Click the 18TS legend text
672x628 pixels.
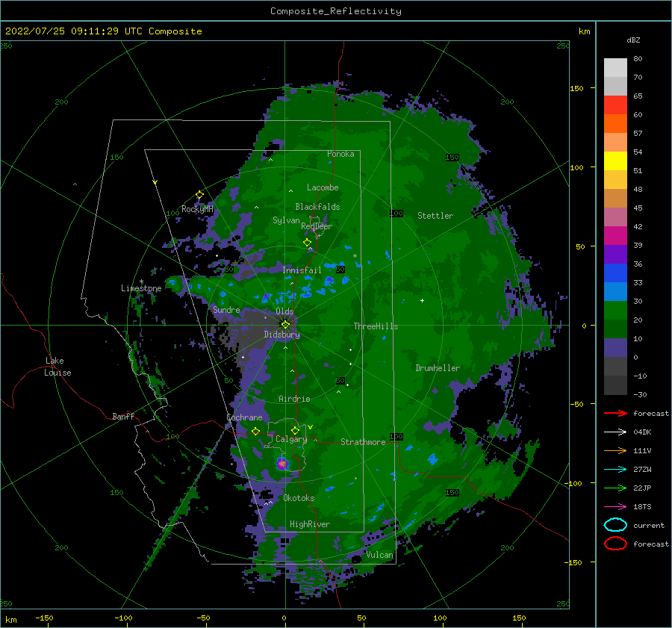pyautogui.click(x=642, y=507)
